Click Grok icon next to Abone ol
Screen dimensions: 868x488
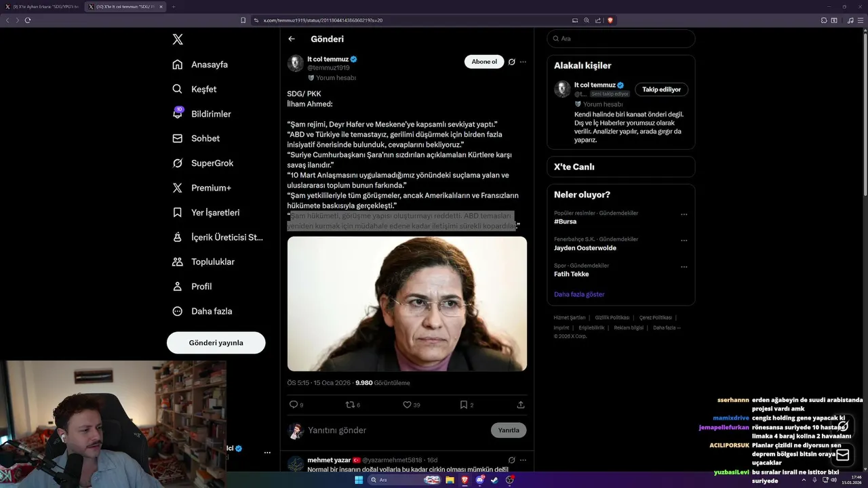pyautogui.click(x=512, y=62)
